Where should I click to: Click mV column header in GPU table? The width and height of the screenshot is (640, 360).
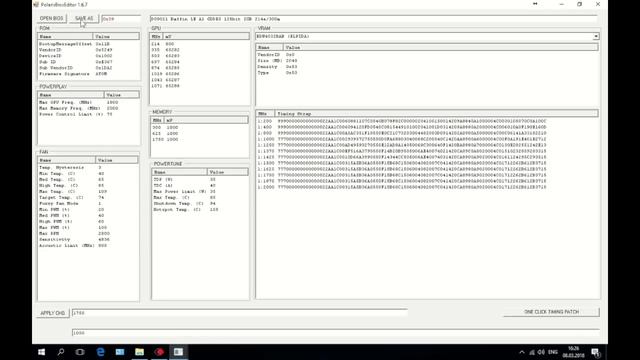(x=207, y=36)
